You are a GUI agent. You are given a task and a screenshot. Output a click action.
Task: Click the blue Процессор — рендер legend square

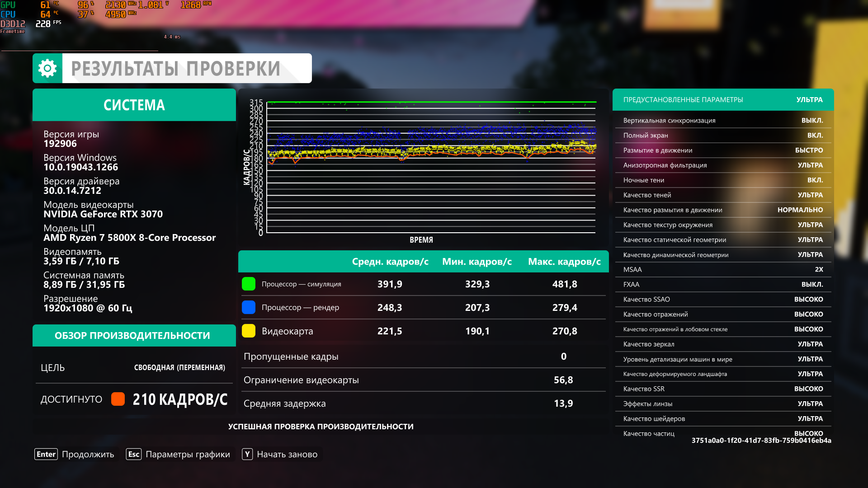click(249, 307)
